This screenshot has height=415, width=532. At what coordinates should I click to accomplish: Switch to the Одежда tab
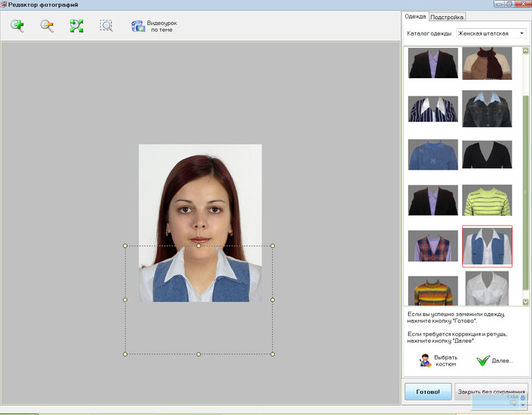click(x=416, y=17)
